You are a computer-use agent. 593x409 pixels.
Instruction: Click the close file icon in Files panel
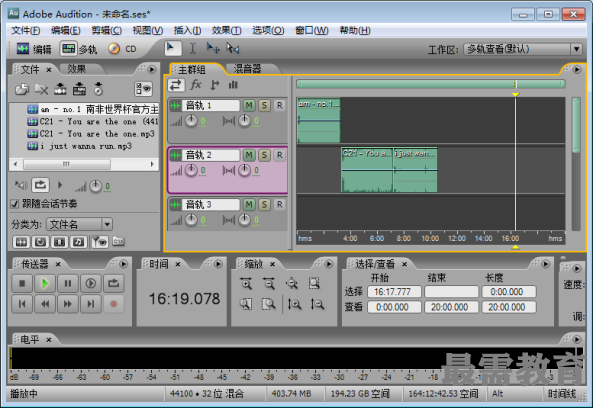point(41,89)
